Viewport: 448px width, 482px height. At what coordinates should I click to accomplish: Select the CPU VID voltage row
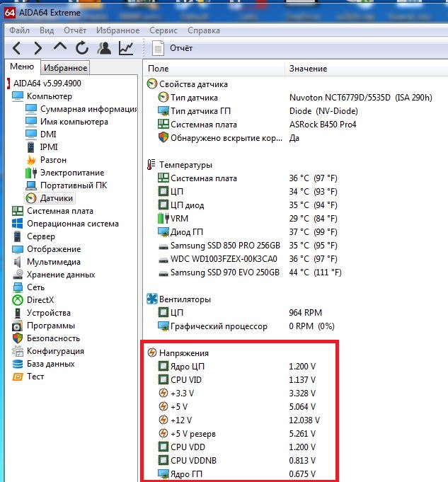[x=237, y=380]
